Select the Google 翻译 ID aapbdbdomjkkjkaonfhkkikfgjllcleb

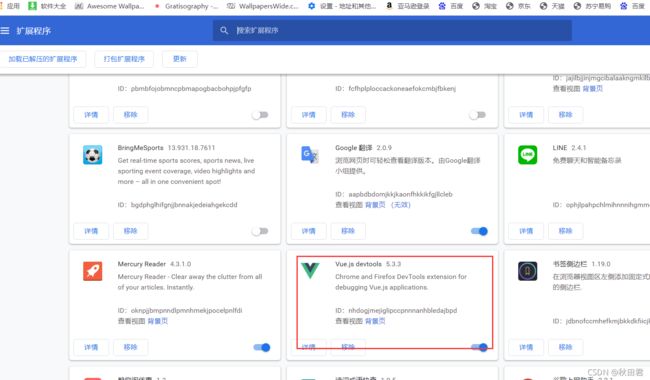400,194
